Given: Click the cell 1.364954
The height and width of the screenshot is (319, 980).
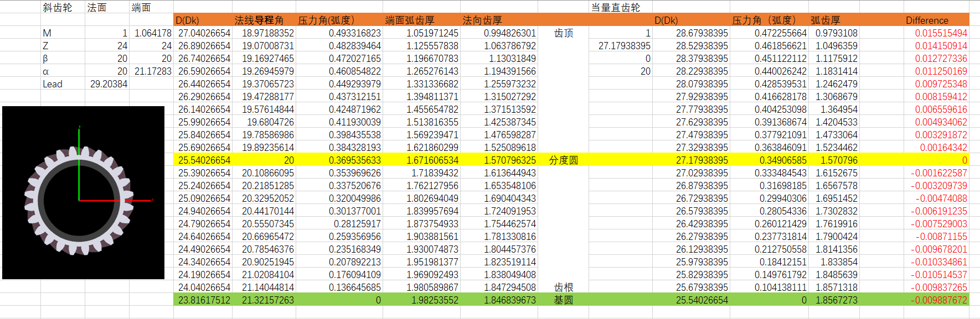Looking at the screenshot, I should coord(839,109).
